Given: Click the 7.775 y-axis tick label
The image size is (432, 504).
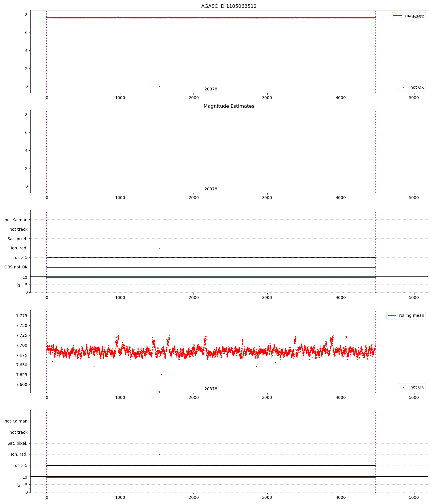Looking at the screenshot, I should 22,316.
